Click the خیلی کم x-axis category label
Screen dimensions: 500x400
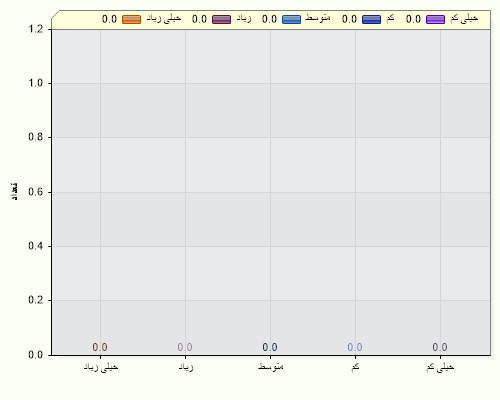pos(440,367)
